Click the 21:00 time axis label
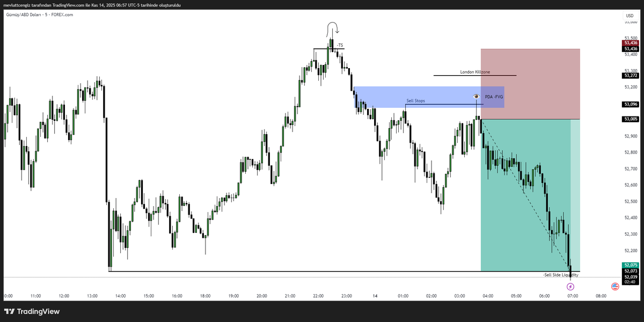The height and width of the screenshot is (322, 644). click(x=290, y=296)
